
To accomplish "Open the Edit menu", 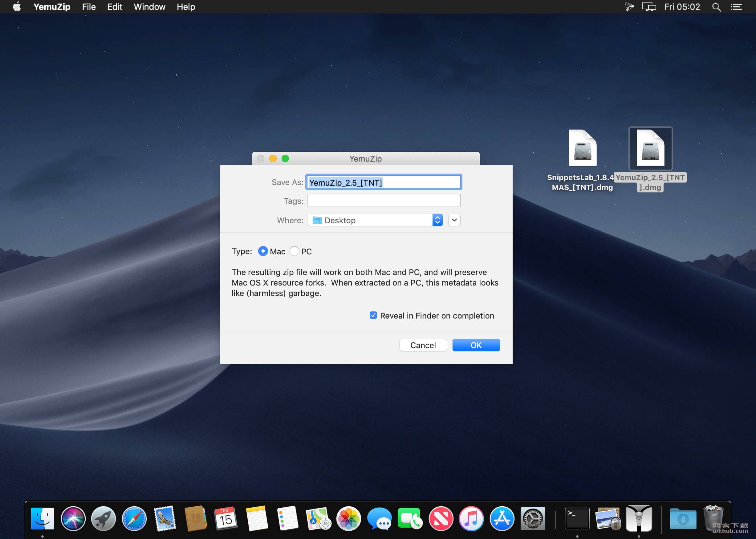I will 115,7.
